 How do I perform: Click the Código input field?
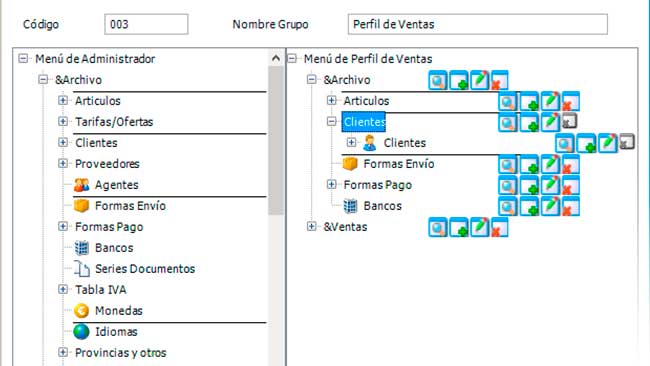146,24
